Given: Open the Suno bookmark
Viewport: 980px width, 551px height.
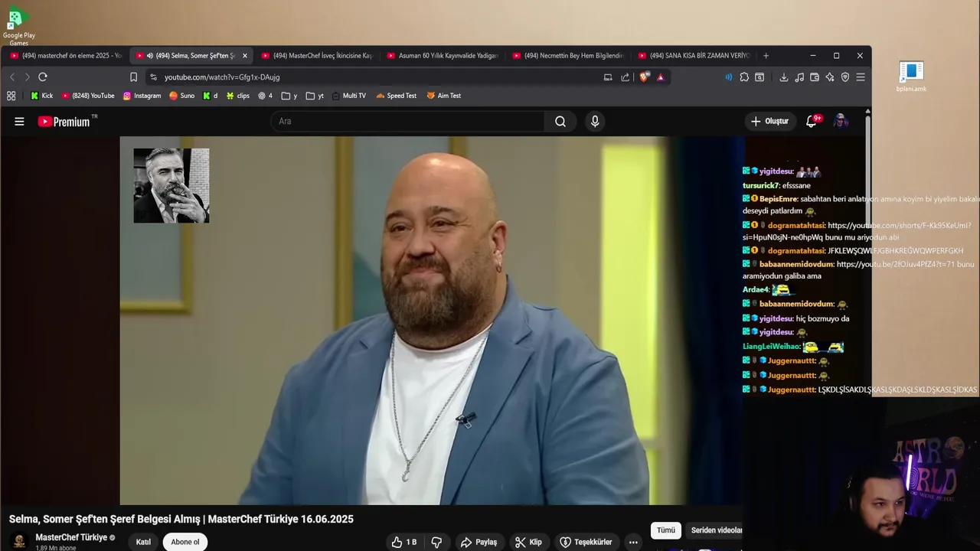Looking at the screenshot, I should click(181, 96).
